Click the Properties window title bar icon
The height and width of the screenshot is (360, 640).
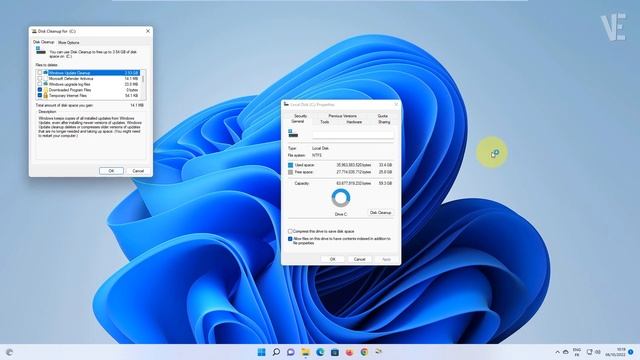286,104
